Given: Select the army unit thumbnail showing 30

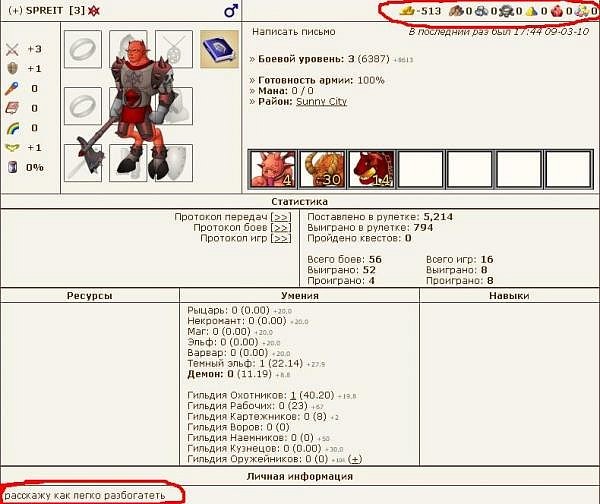Looking at the screenshot, I should pyautogui.click(x=322, y=169).
